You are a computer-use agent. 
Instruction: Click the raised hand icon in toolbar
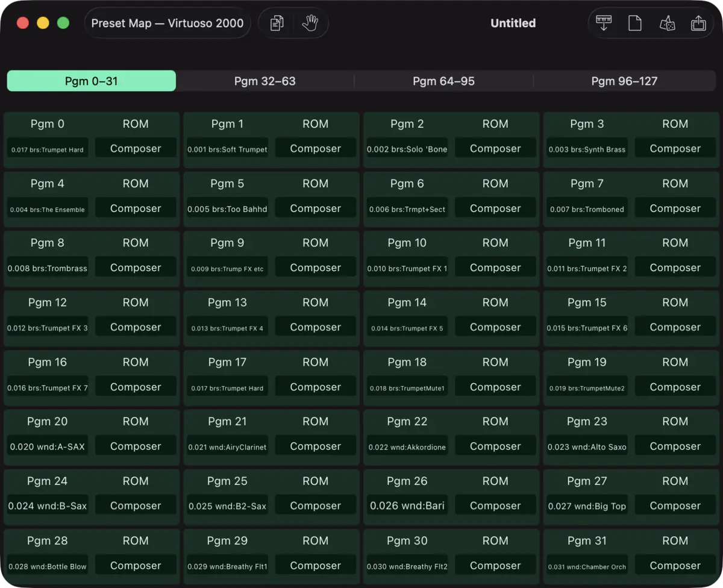310,23
